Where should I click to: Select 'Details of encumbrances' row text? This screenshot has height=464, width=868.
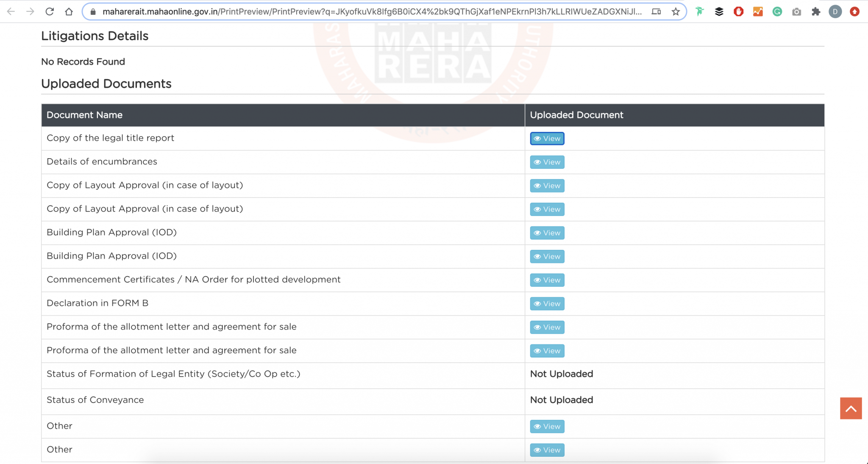102,162
